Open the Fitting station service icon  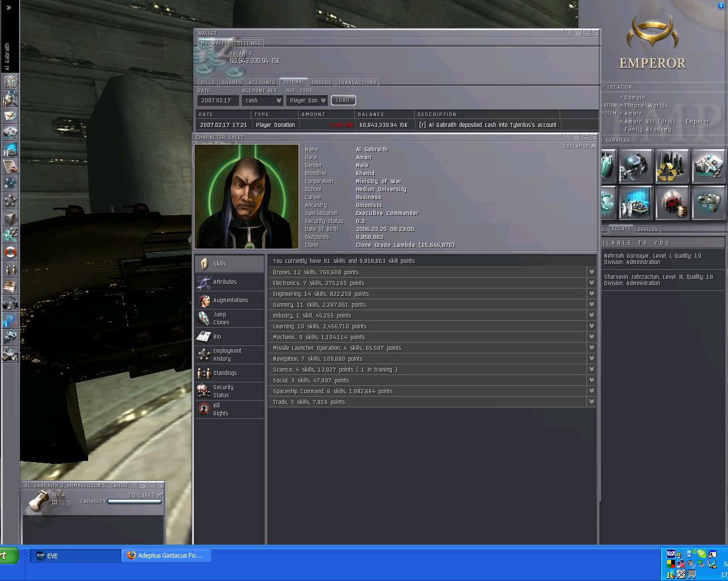[x=709, y=203]
